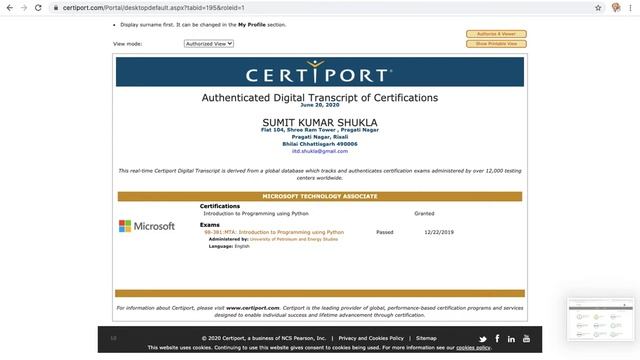640x360 pixels.
Task: Click the Show Printable View button
Action: coord(496,44)
